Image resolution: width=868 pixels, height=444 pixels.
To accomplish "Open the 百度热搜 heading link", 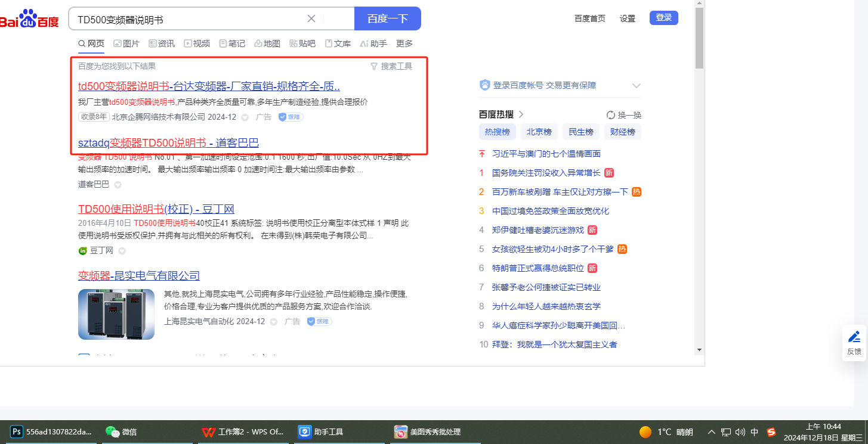I will click(501, 114).
